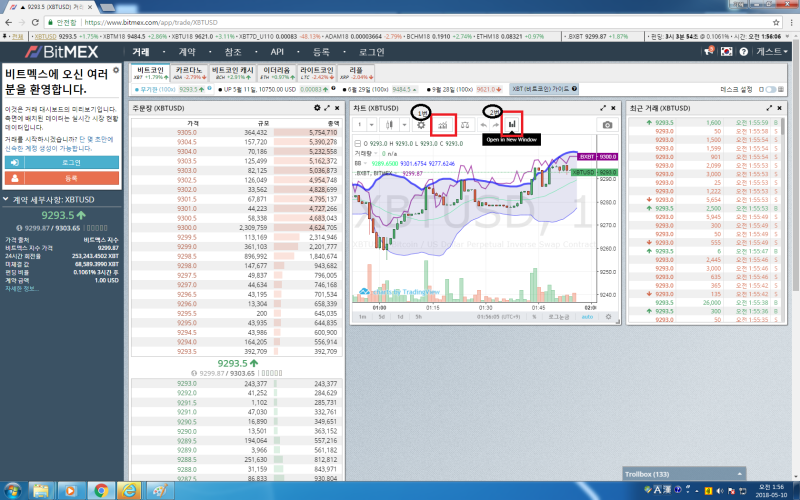Select candlestick bar style icon
The width and height of the screenshot is (800, 500).
point(389,124)
